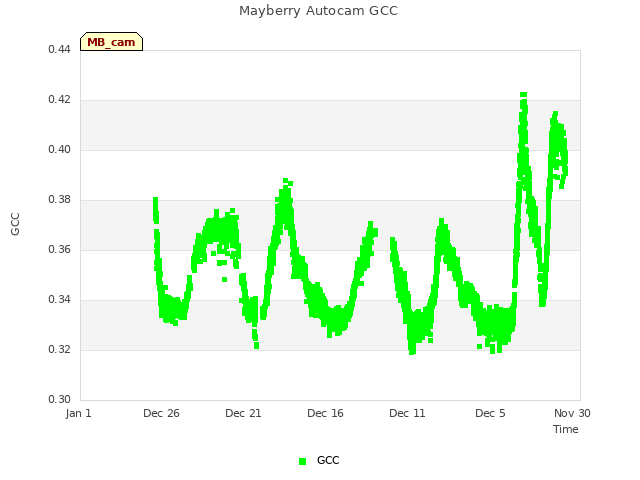Select the 0.40 y-axis tick label
The width and height of the screenshot is (640, 480).
(x=59, y=149)
